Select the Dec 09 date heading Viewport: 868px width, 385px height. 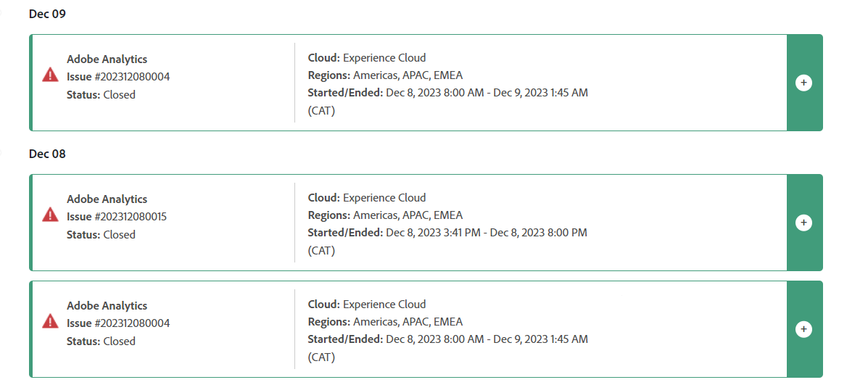[x=47, y=15]
